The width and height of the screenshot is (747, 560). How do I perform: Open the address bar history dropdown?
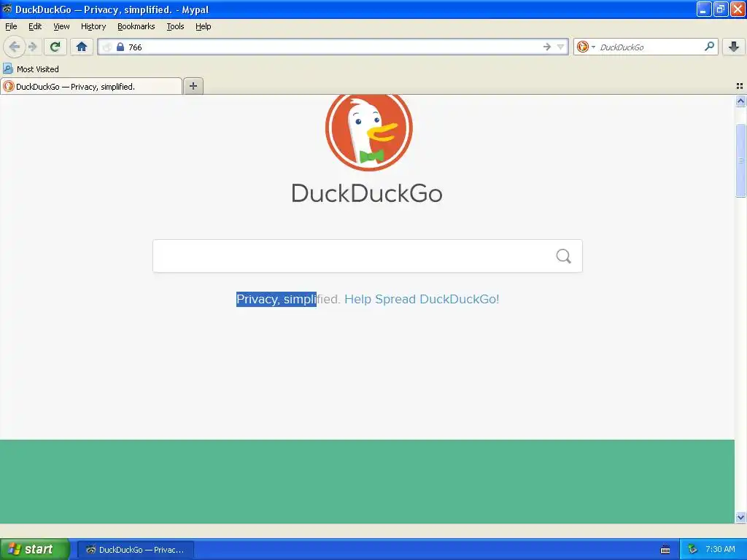[x=561, y=47]
